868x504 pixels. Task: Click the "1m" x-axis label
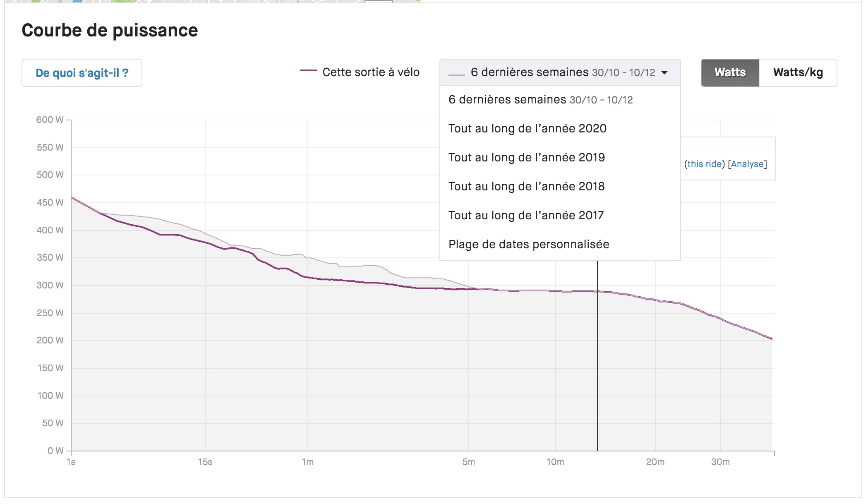(x=307, y=462)
